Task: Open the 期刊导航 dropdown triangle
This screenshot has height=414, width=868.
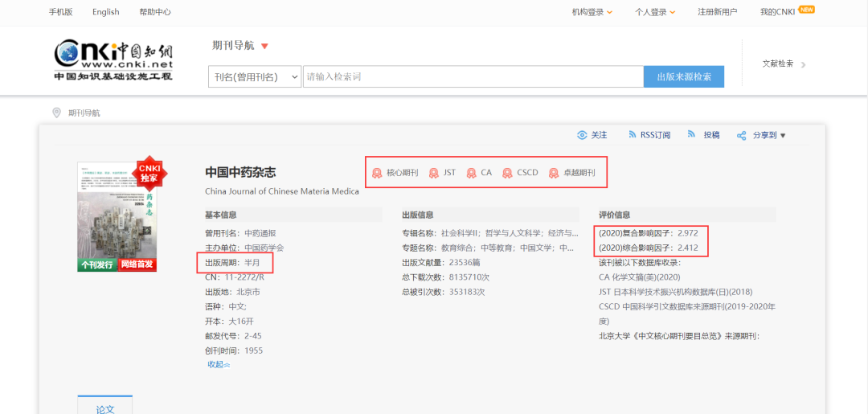Action: coord(264,47)
